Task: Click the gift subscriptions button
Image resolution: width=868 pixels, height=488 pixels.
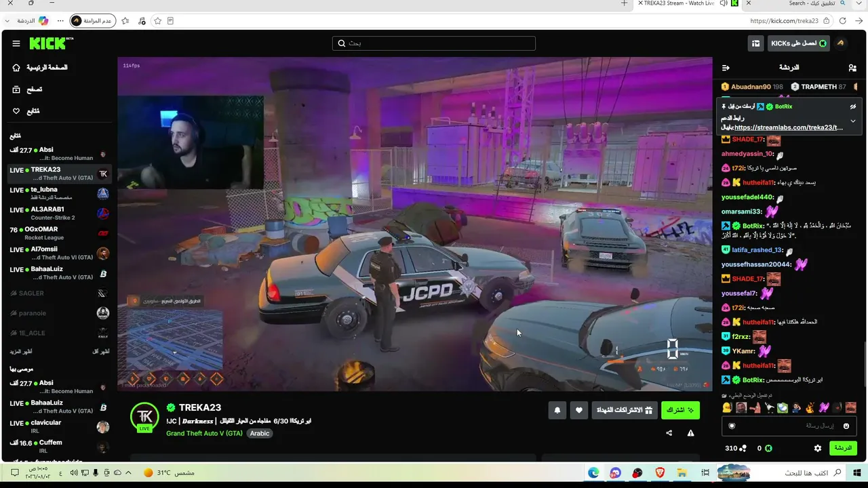Action: 624,410
